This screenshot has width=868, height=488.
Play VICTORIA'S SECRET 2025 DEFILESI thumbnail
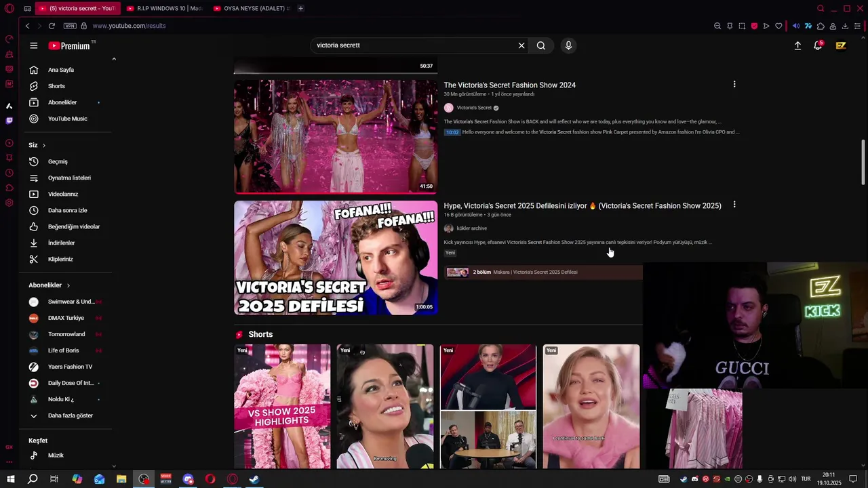click(x=336, y=258)
